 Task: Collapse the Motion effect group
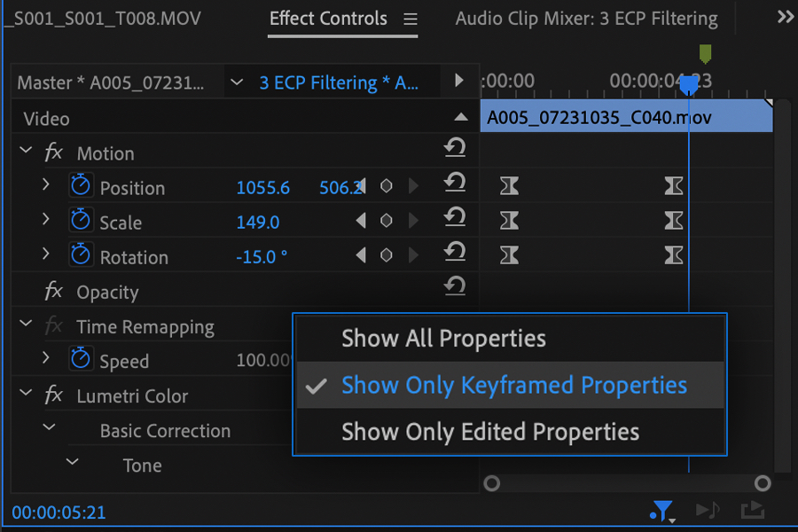coord(26,152)
